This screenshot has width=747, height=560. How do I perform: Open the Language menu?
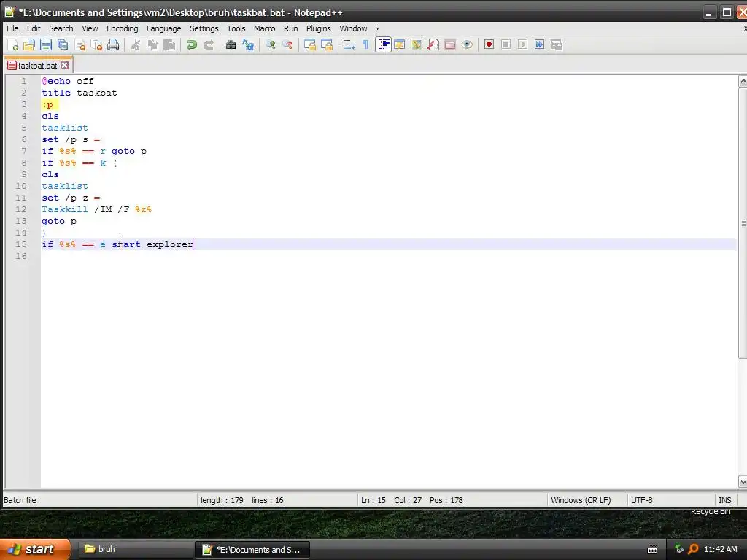[163, 28]
